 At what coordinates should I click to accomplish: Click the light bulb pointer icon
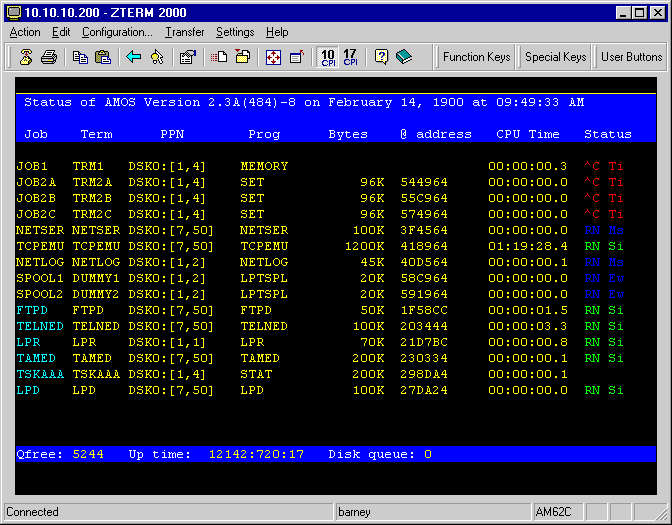157,57
